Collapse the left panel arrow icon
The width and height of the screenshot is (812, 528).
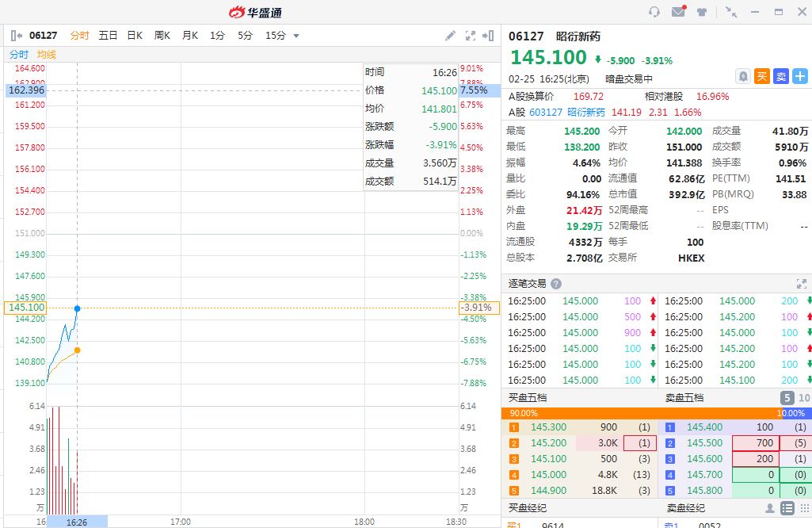[x=16, y=36]
